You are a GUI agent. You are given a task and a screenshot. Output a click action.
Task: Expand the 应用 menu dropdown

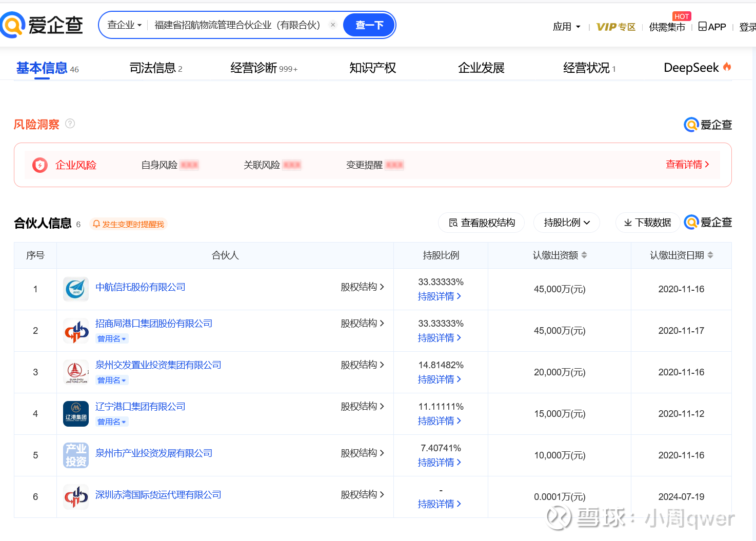[567, 27]
